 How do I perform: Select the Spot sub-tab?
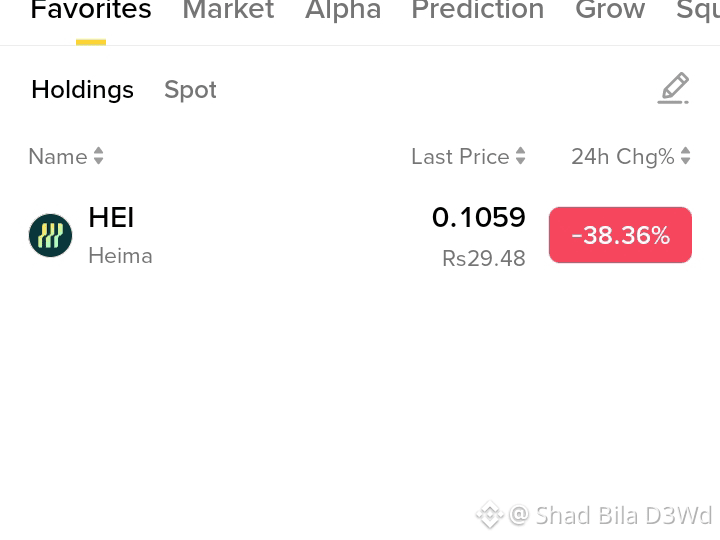coord(190,90)
